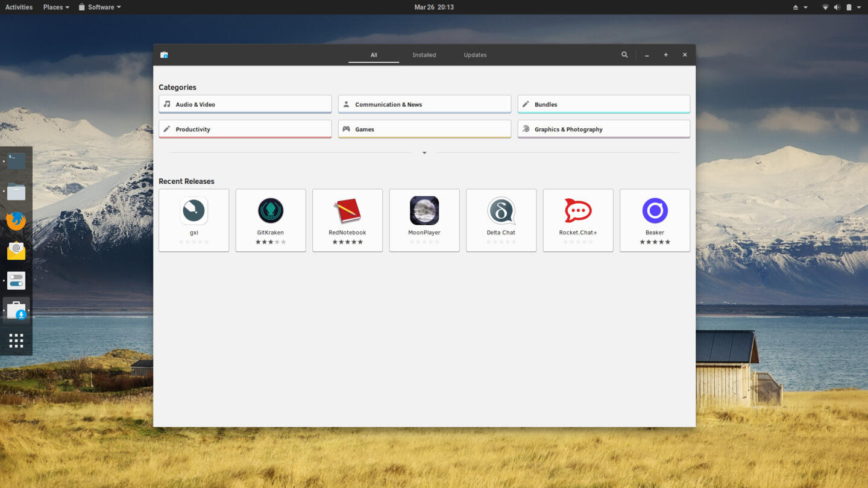Click the Delta Chat name label
This screenshot has height=488, width=868.
501,233
